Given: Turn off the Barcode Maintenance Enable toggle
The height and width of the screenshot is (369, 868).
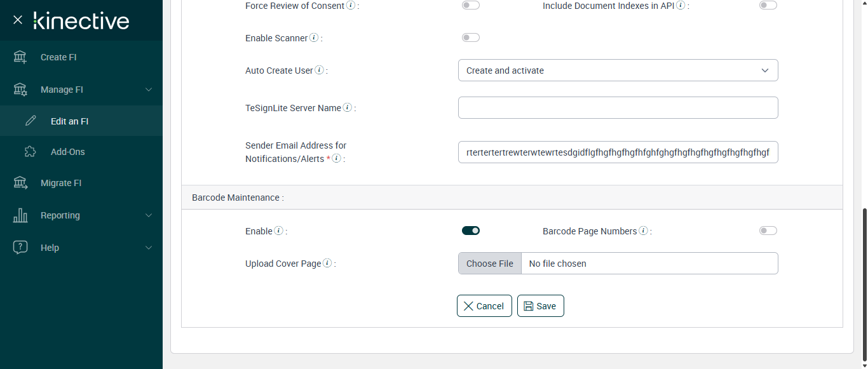Looking at the screenshot, I should (x=471, y=231).
